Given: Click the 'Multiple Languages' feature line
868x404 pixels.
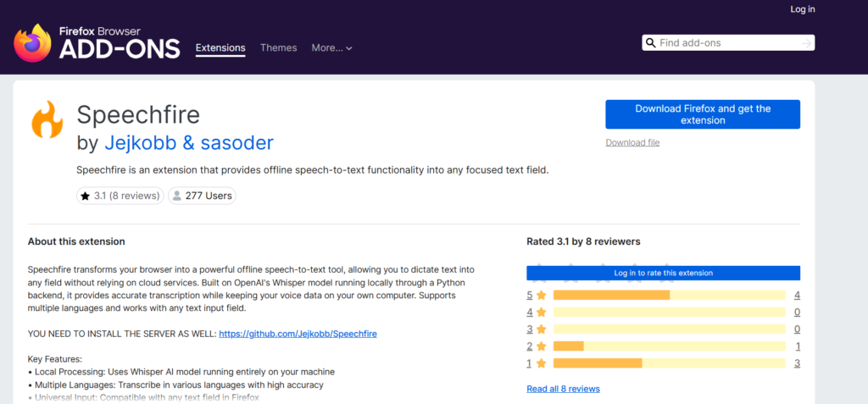Looking at the screenshot, I should pos(175,385).
